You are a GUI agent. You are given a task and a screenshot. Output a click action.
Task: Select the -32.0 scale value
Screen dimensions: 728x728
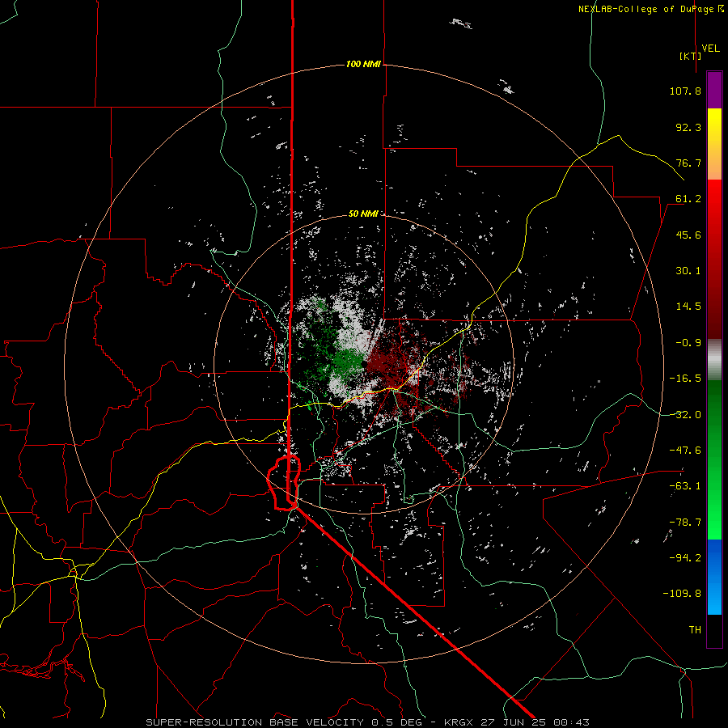coord(685,415)
